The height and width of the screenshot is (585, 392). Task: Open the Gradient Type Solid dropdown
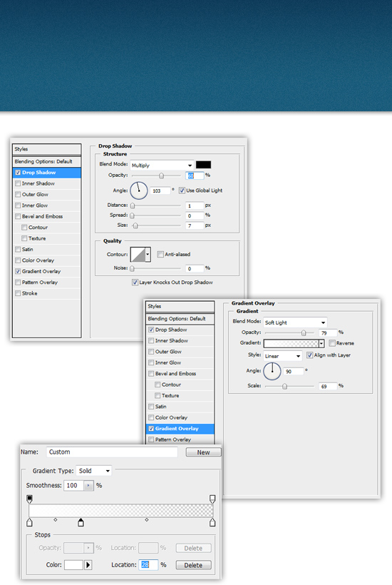[93, 471]
